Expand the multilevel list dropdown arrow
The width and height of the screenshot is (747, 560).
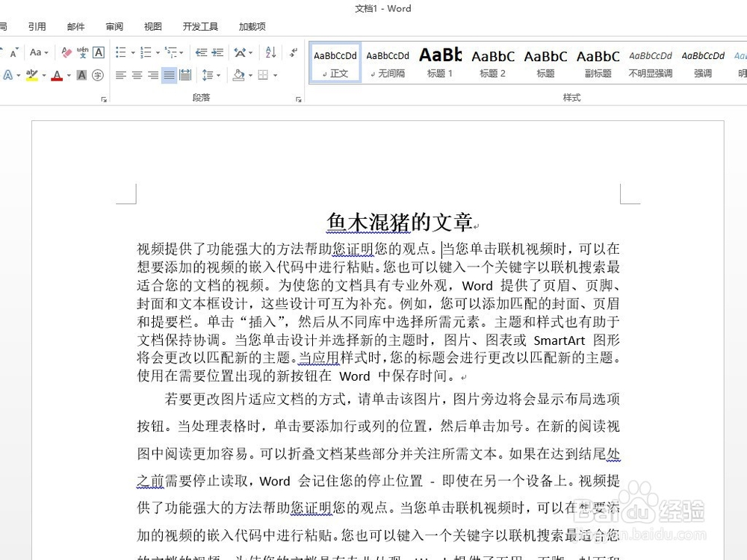[182, 52]
